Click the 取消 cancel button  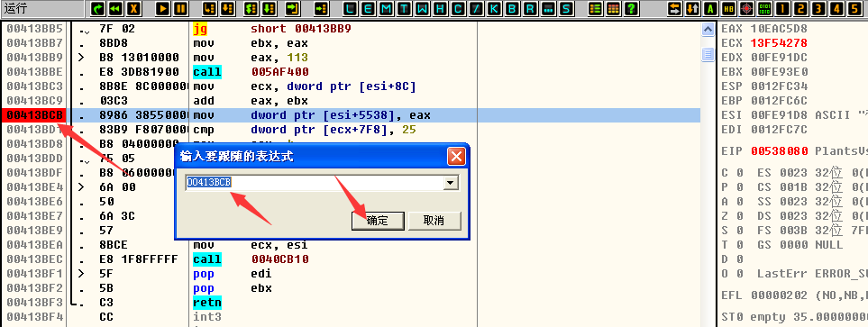pos(434,221)
